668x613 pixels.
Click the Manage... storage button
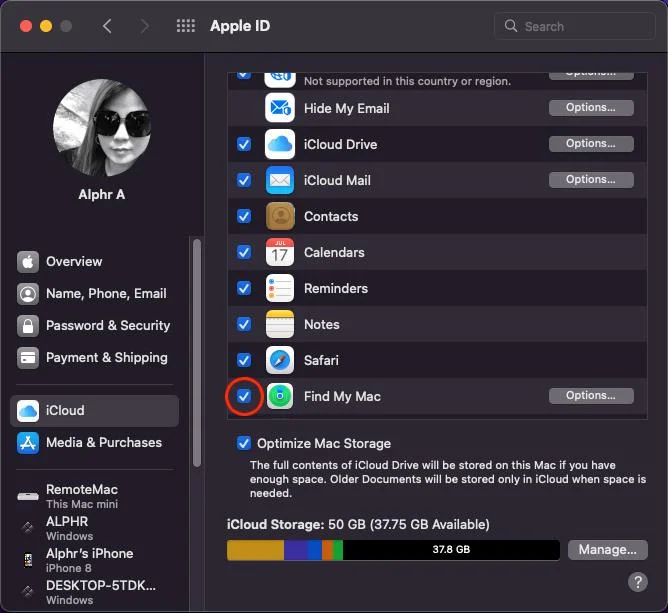point(608,550)
